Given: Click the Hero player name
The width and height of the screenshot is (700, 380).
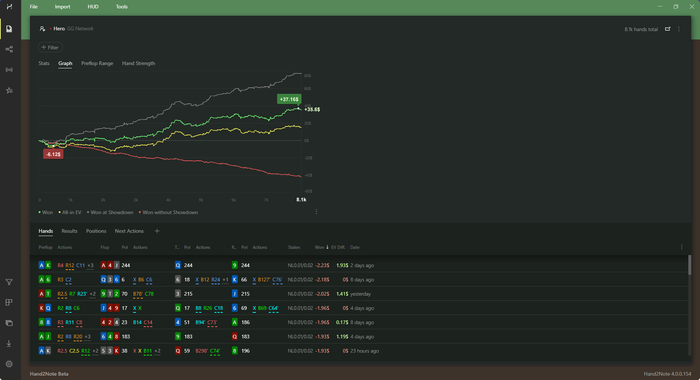Looking at the screenshot, I should coord(59,29).
